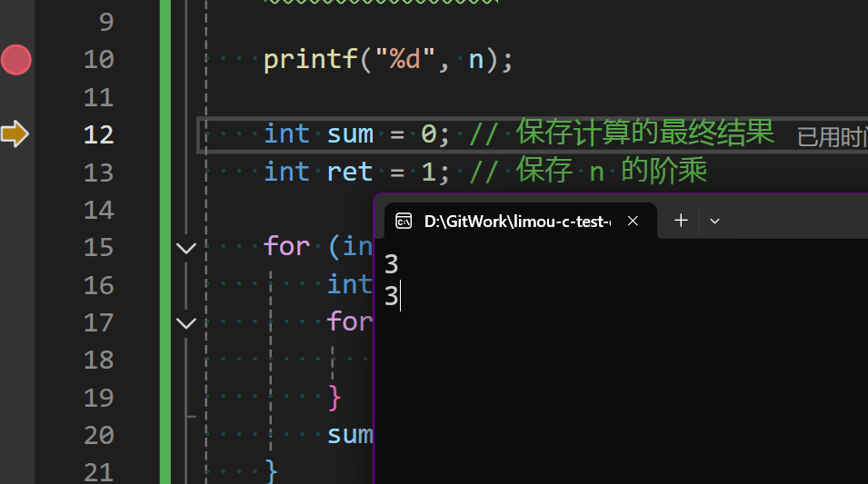Toggle the red breakpoint on line 10
Image resolution: width=868 pixels, height=484 pixels.
[x=15, y=60]
